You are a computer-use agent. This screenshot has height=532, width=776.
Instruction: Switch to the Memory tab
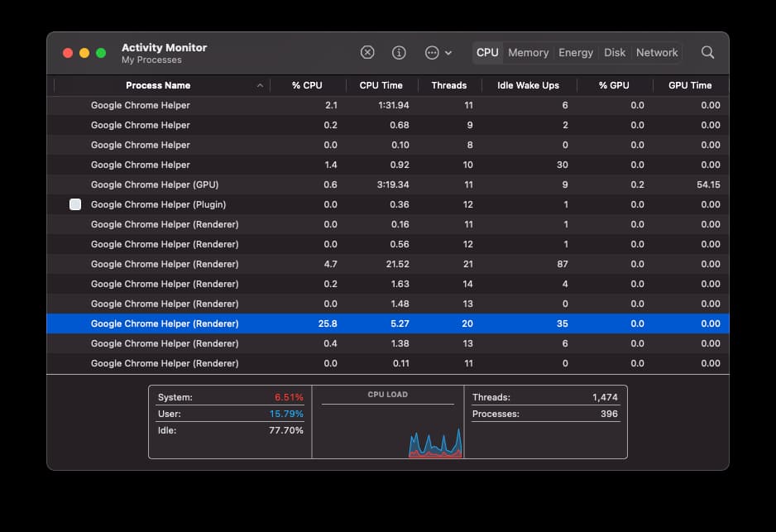point(528,52)
